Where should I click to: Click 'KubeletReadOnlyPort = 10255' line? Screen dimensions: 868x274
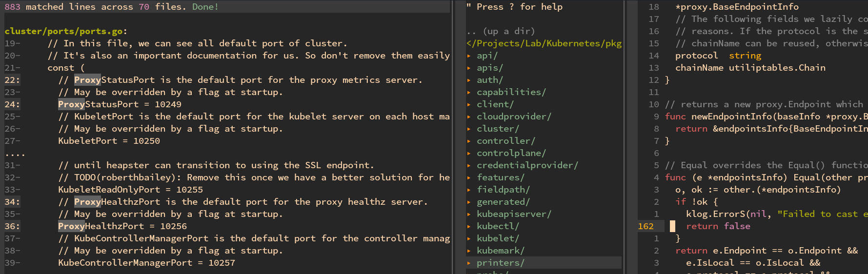tap(130, 190)
